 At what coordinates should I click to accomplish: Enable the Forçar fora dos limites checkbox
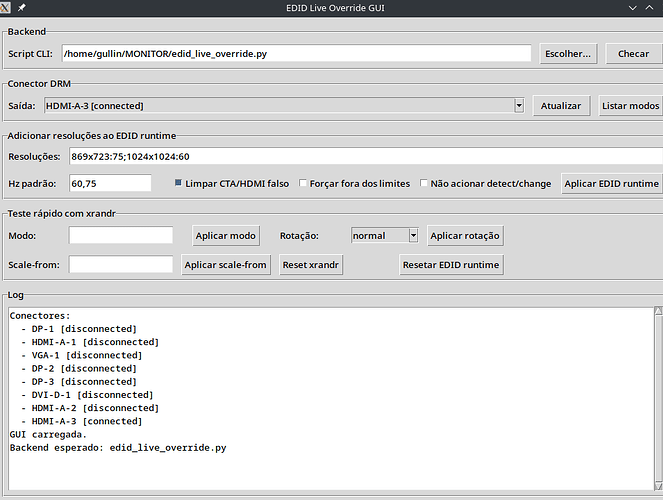303,183
